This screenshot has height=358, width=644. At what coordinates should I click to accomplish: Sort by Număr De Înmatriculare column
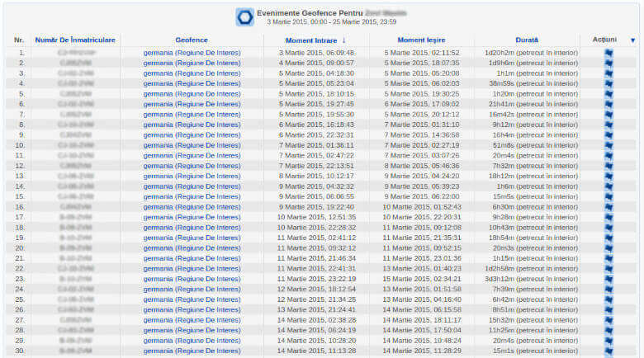(75, 40)
